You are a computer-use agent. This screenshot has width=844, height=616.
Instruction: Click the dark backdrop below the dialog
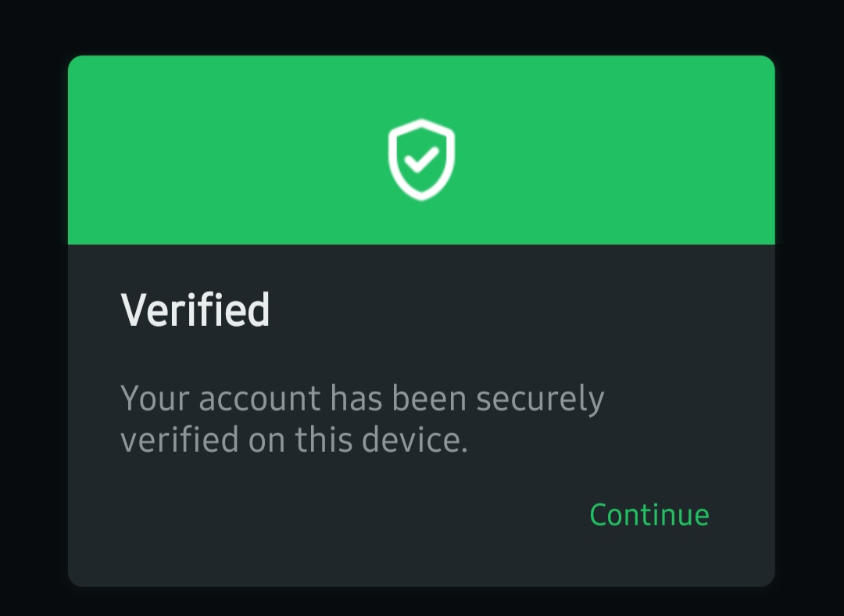(422, 602)
